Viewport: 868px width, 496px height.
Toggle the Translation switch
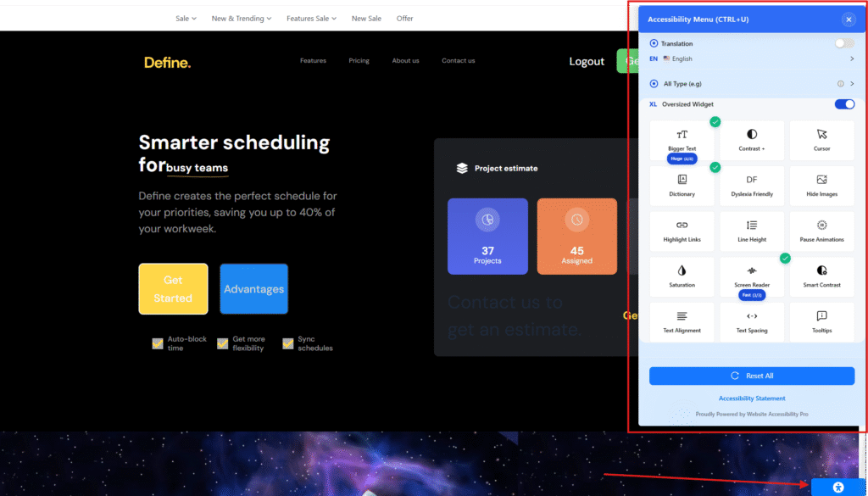click(843, 43)
